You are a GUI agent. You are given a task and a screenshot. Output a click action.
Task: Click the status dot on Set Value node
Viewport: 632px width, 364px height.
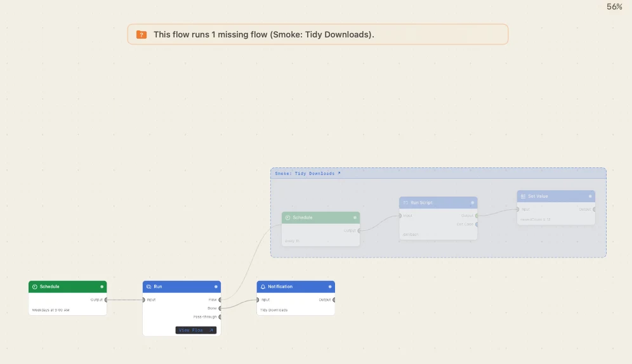click(590, 197)
